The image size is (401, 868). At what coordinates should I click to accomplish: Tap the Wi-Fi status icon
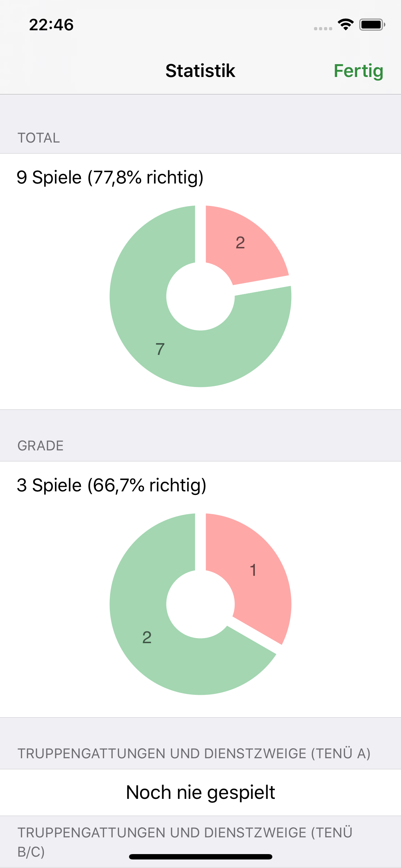(x=345, y=25)
